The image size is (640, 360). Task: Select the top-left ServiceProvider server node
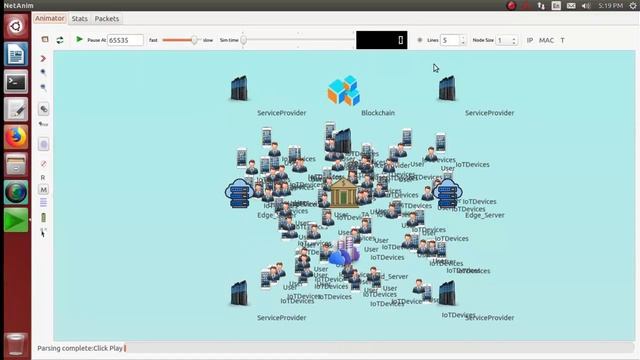tap(239, 88)
